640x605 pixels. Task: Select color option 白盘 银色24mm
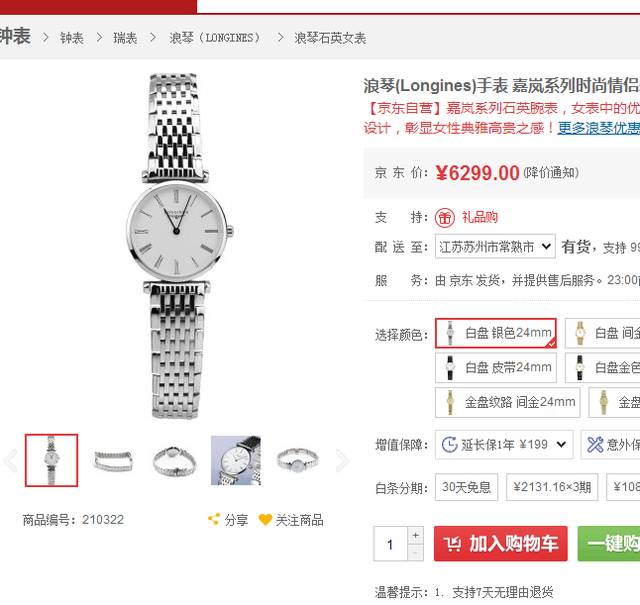(496, 333)
